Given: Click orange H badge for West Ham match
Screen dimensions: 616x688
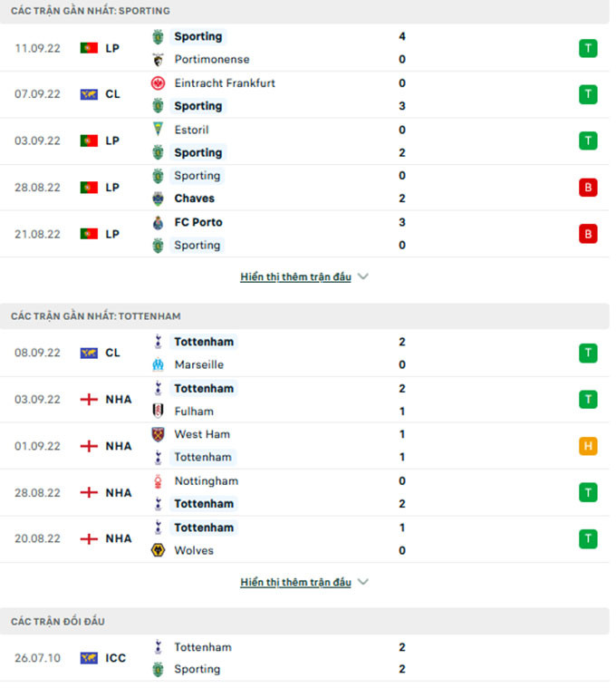Looking at the screenshot, I should (x=588, y=446).
